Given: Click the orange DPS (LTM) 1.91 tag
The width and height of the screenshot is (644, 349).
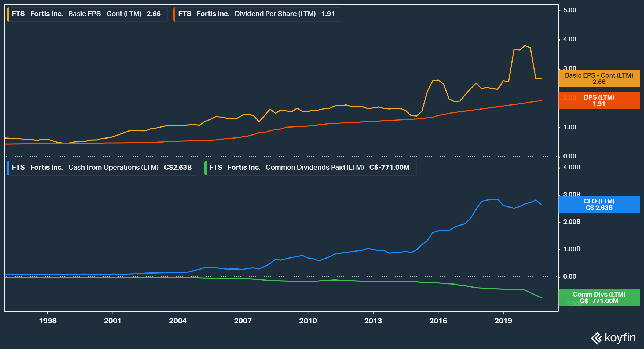Looking at the screenshot, I should pyautogui.click(x=599, y=101).
